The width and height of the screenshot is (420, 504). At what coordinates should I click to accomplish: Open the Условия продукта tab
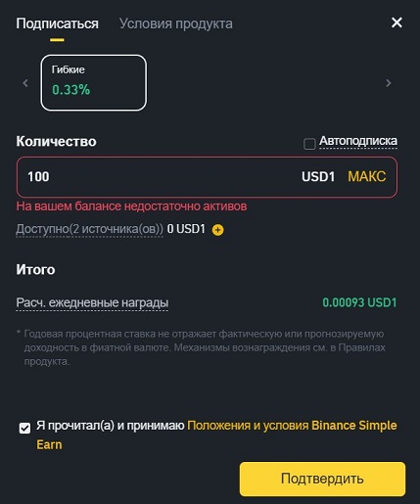coord(176,23)
